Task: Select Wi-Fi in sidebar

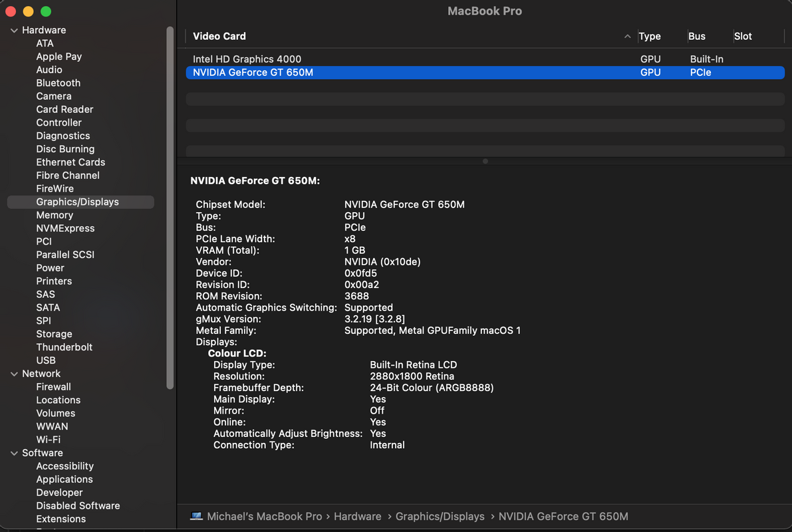Action: coord(48,440)
